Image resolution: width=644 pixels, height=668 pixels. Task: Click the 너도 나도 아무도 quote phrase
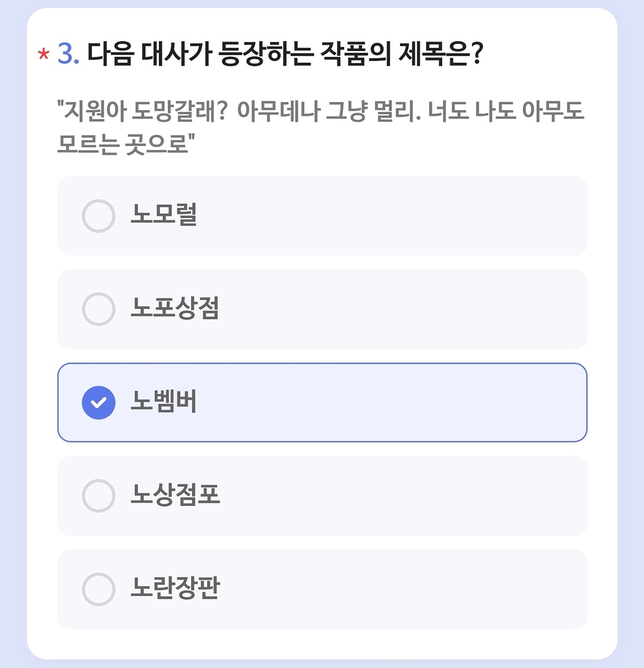coord(506,111)
